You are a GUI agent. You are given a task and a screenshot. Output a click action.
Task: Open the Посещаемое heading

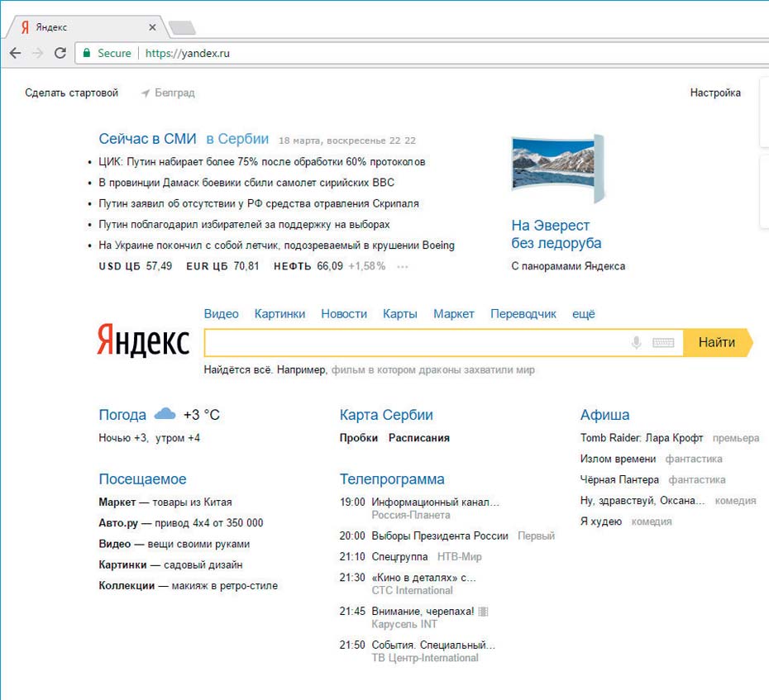point(143,479)
